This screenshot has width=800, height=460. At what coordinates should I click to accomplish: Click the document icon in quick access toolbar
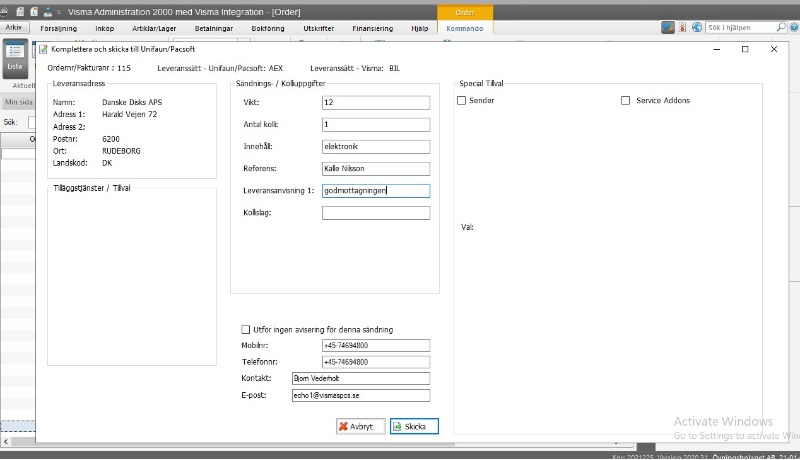point(34,11)
